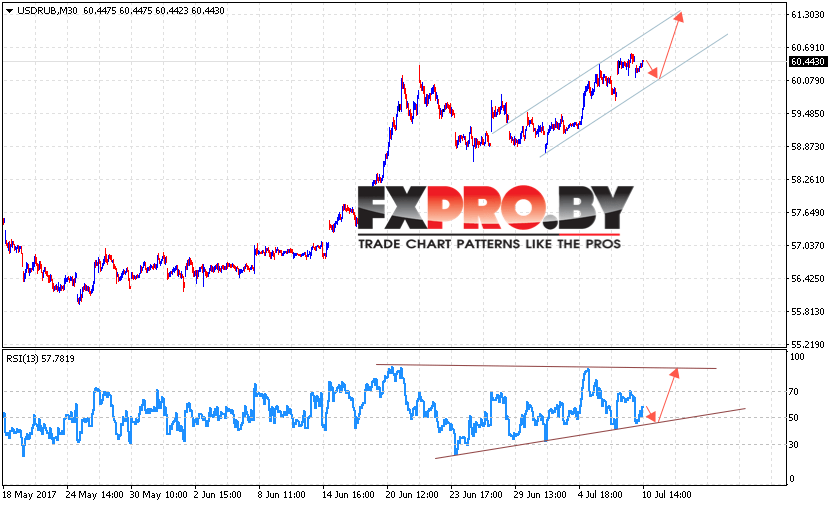Select the current price label 60.4430
Viewport: 829px width, 506px height.
click(x=807, y=62)
